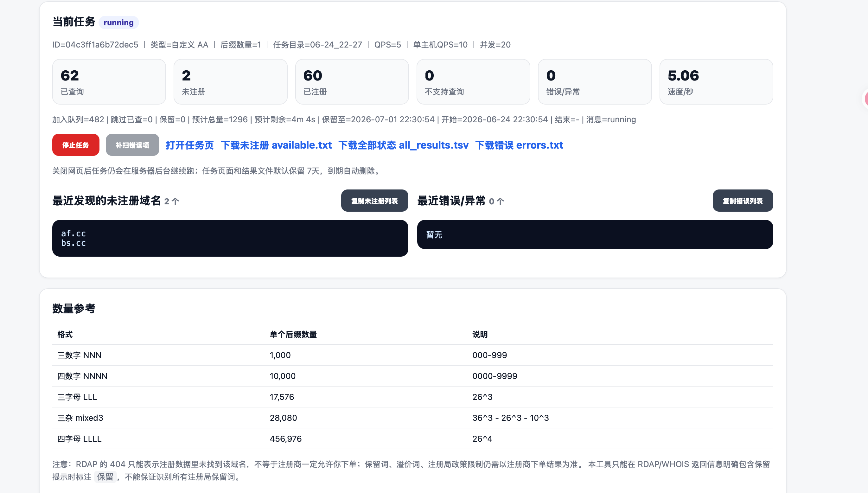Open the 打开任务页 link

[x=189, y=145]
